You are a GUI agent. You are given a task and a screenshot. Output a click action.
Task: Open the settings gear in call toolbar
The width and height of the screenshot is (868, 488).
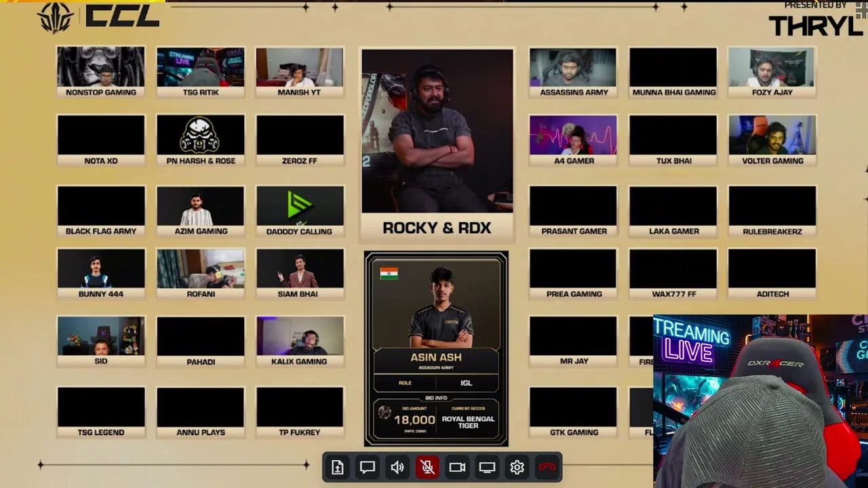(517, 467)
